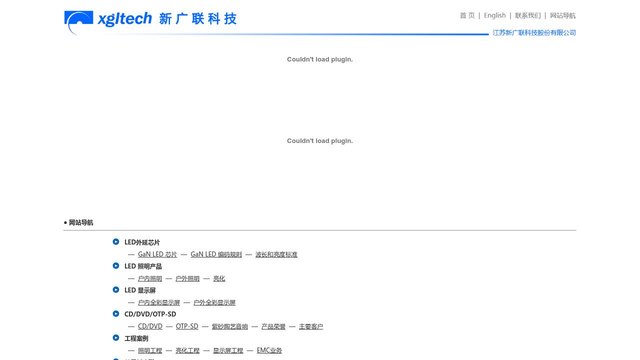
Task: Open the 主要客户 link
Action: click(311, 326)
